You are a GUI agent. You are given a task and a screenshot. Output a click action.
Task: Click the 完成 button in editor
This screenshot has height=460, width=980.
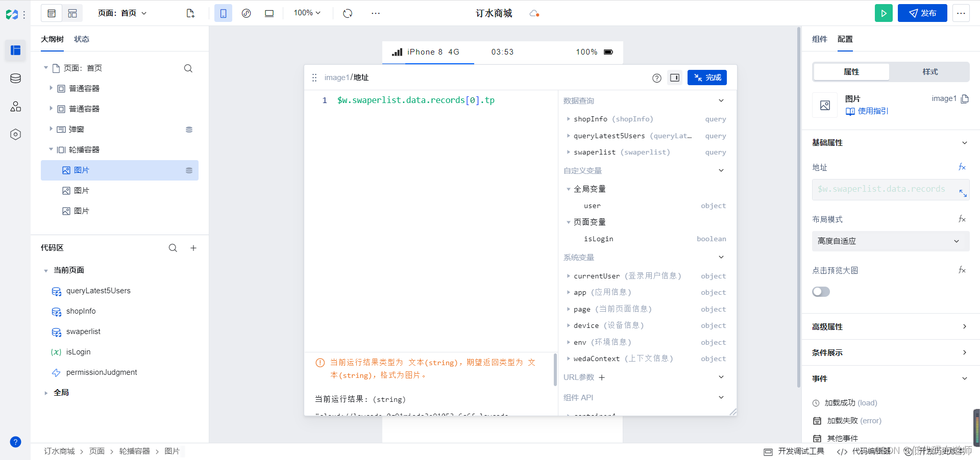[x=707, y=78]
